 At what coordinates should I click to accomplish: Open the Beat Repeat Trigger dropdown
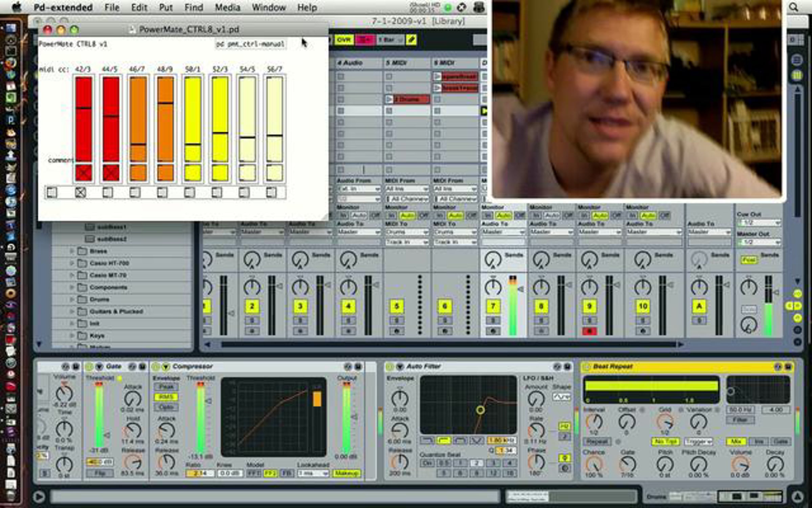[698, 441]
